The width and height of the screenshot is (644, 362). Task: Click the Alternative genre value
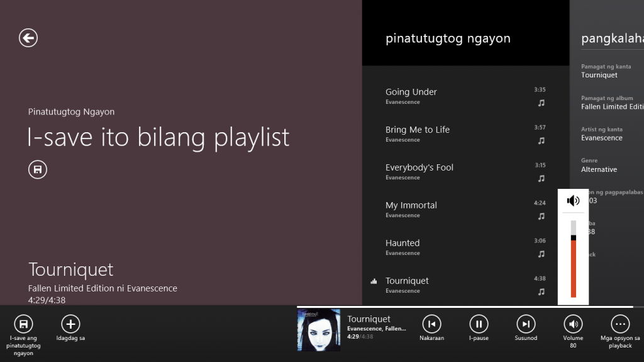[x=599, y=169]
